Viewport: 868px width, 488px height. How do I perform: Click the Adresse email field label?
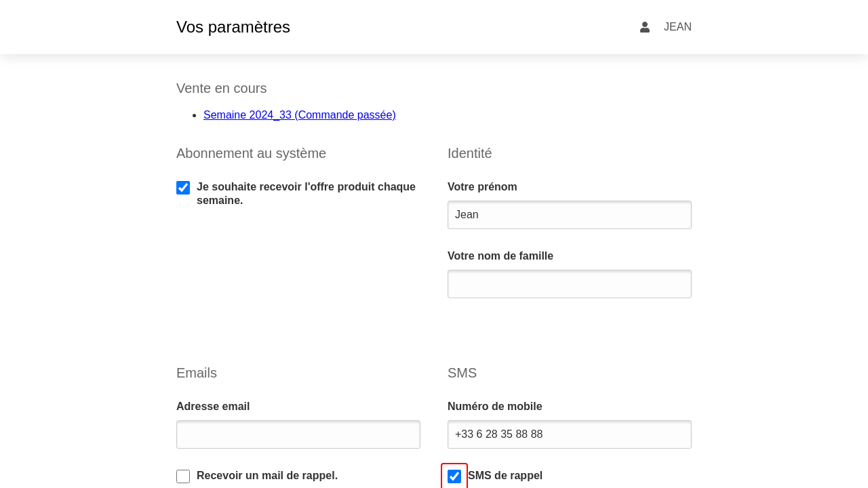[213, 407]
